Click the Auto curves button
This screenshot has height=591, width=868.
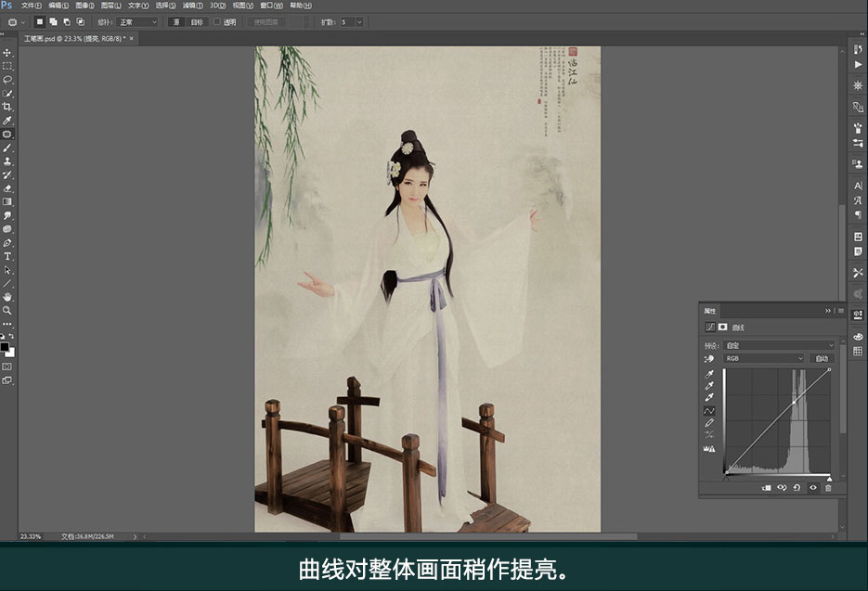[x=822, y=358]
